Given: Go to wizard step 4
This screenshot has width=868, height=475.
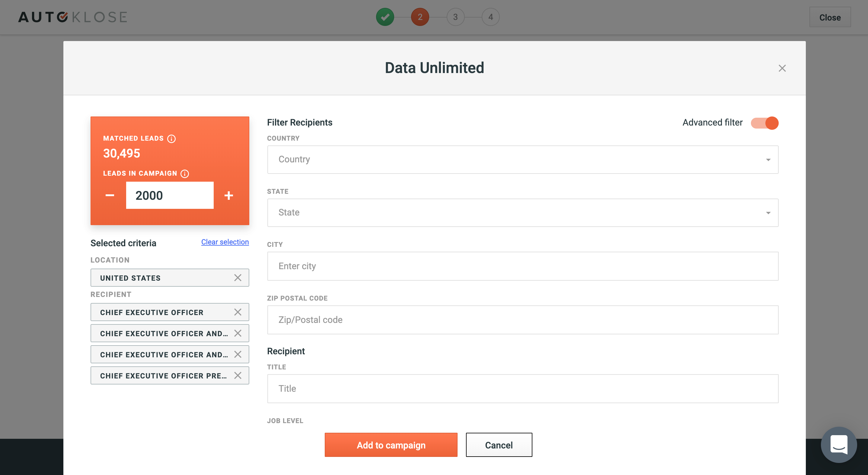Looking at the screenshot, I should (x=490, y=17).
